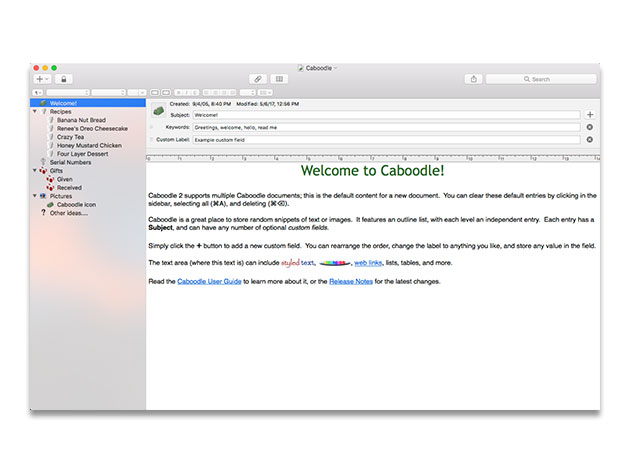Select the Banana Nut Bread entry icon
The height and width of the screenshot is (473, 630).
51,120
